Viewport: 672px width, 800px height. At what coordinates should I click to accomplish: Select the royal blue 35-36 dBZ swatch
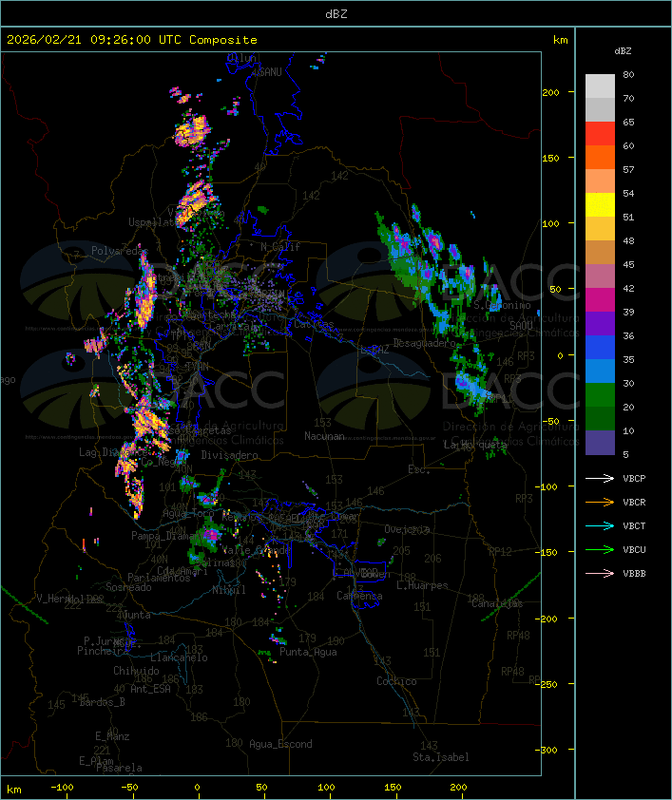click(600, 347)
